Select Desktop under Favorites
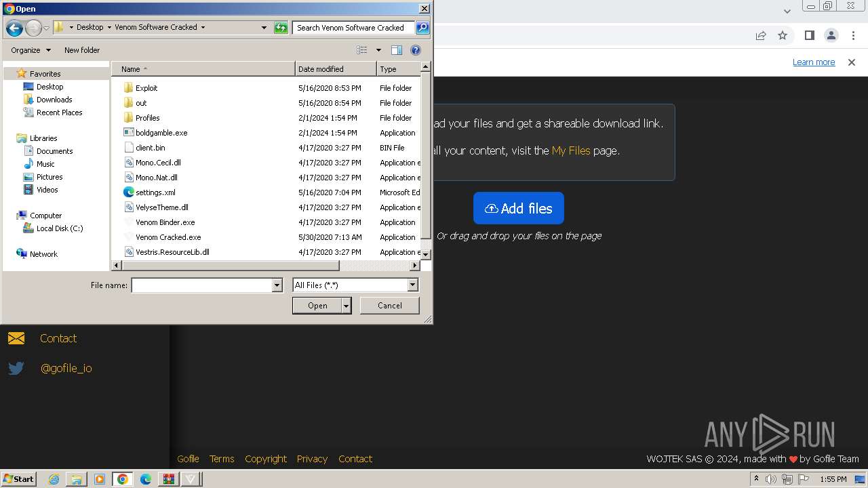 [x=50, y=87]
